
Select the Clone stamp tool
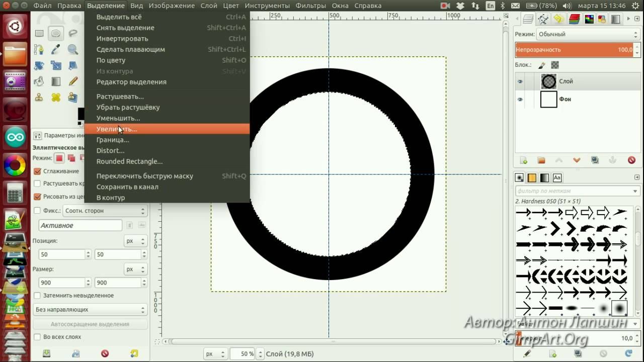pyautogui.click(x=39, y=97)
